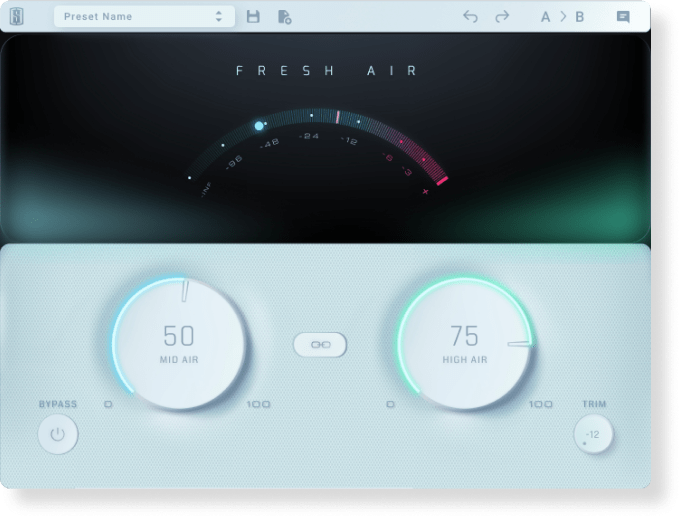This screenshot has width=682, height=519.
Task: Click the Slate Digital logo icon
Action: (x=15, y=16)
